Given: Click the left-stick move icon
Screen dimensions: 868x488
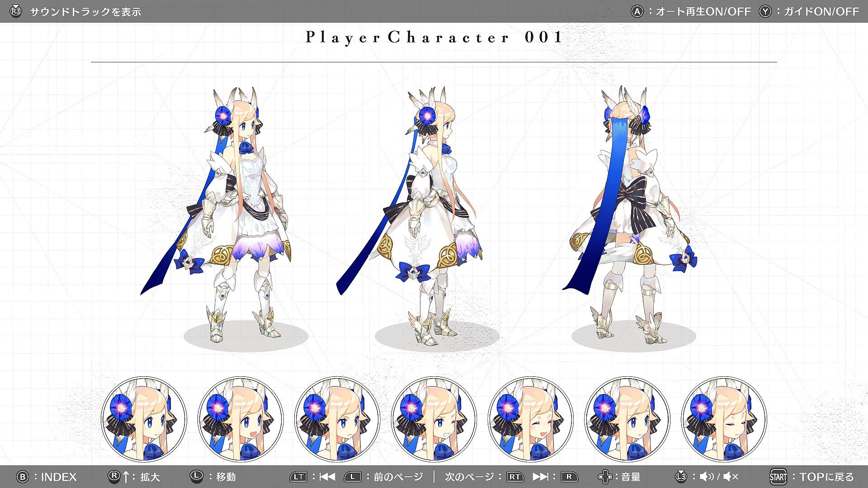Looking at the screenshot, I should pyautogui.click(x=196, y=476).
